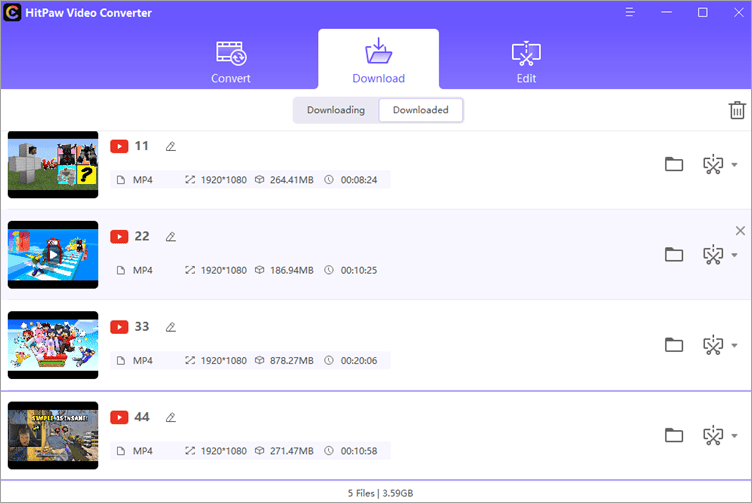Delete all files with trash icon

736,110
